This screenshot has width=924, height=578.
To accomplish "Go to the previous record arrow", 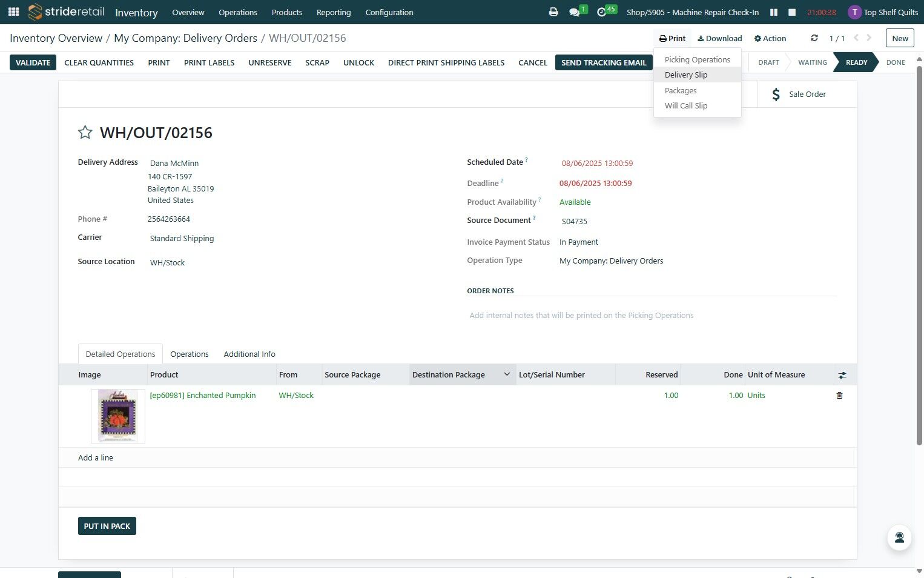I will coord(856,38).
